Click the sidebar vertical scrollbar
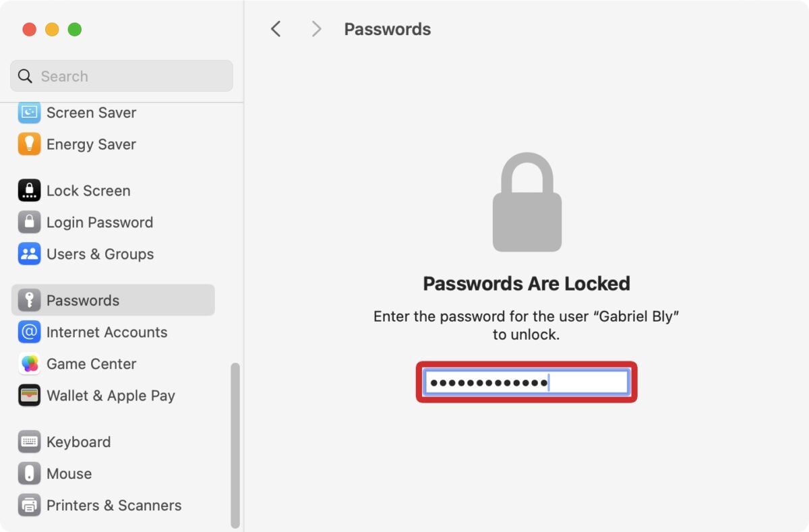This screenshot has width=809, height=532. click(235, 445)
